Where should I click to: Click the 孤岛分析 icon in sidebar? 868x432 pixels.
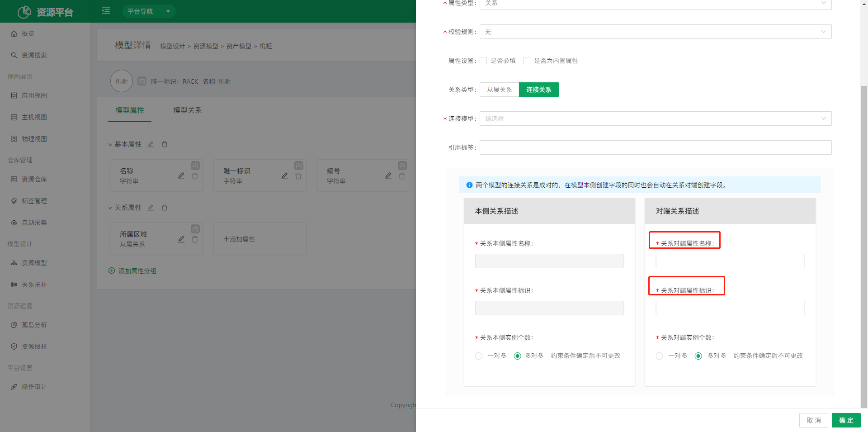coord(14,325)
